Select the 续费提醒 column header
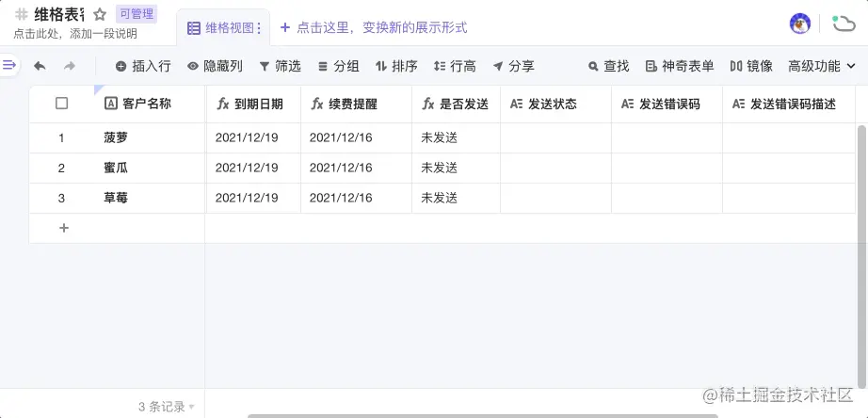Viewport: 868px width, 418px height. tap(357, 104)
